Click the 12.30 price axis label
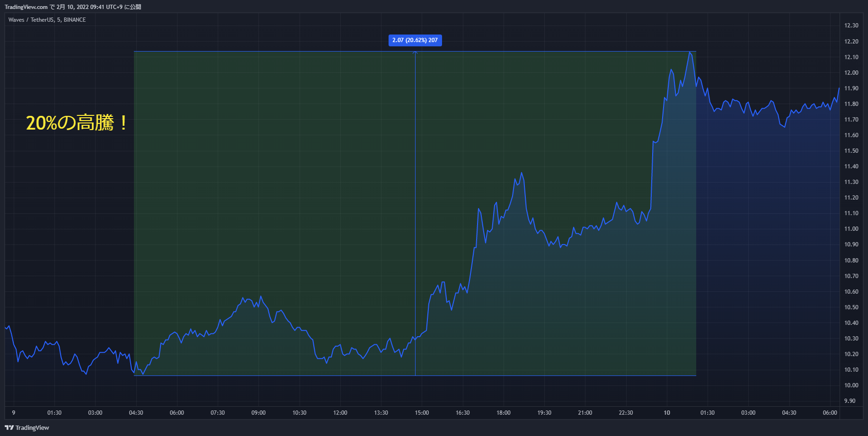Image resolution: width=868 pixels, height=436 pixels. pos(851,26)
